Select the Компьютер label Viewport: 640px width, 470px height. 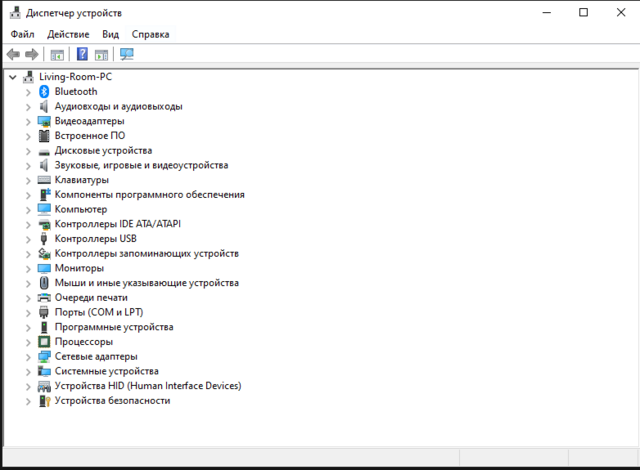tap(81, 209)
